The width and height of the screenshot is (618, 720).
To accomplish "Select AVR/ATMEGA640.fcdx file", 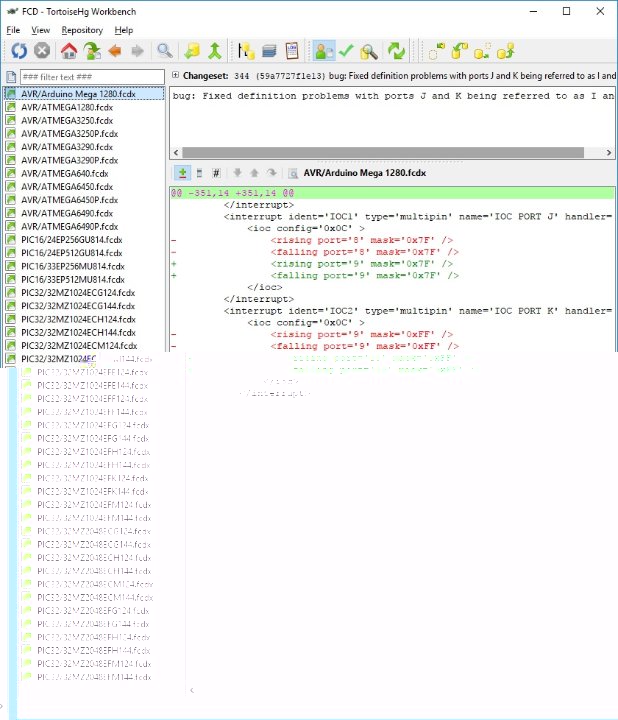I will pos(84,174).
